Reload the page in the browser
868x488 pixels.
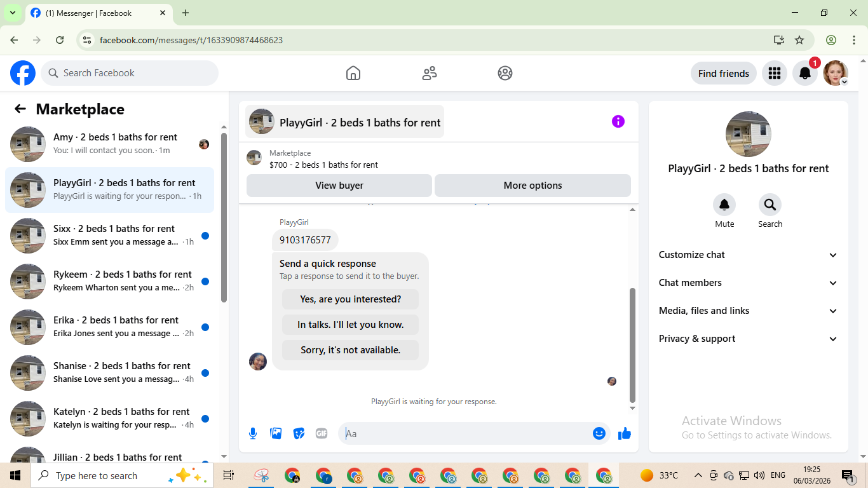click(x=60, y=40)
